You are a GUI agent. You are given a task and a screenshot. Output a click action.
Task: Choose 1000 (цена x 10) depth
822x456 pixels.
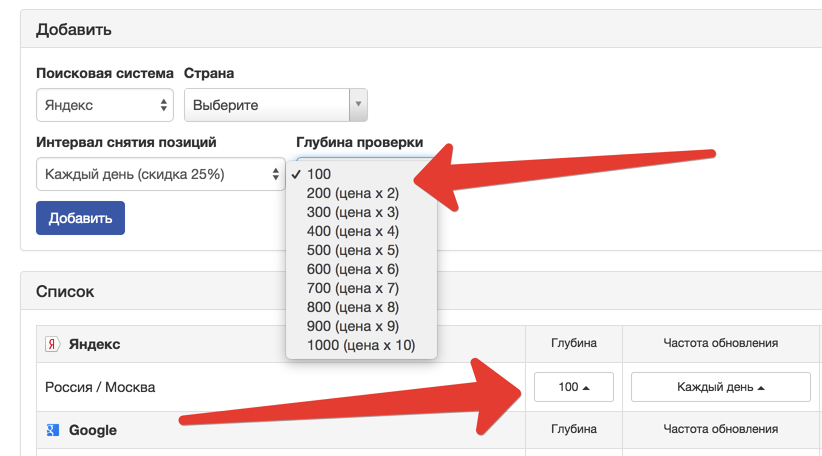pos(360,346)
